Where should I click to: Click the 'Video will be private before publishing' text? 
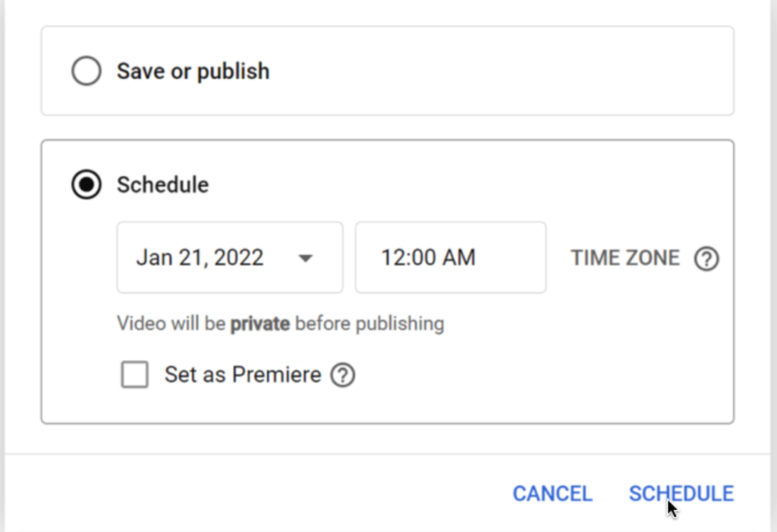tap(281, 324)
